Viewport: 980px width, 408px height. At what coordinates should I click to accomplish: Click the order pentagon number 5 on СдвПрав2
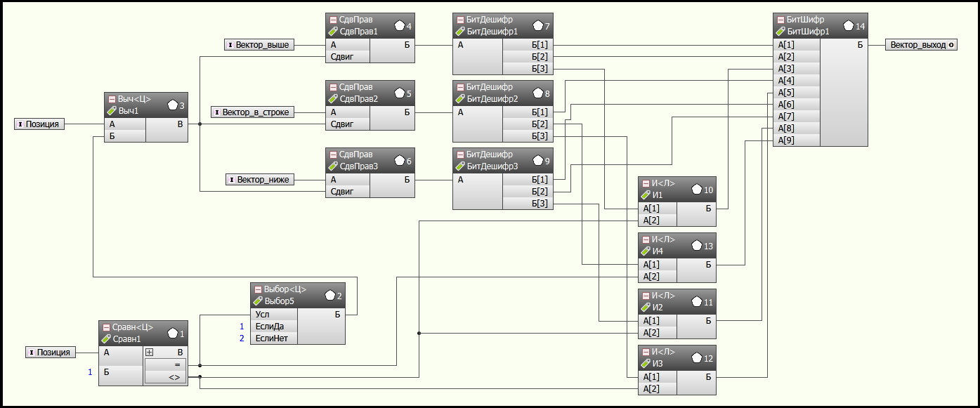[400, 93]
